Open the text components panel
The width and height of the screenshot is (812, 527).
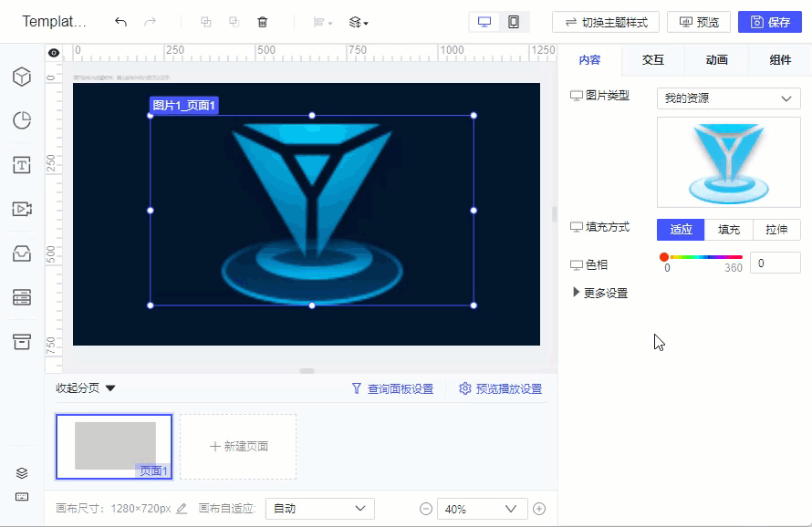pyautogui.click(x=22, y=165)
